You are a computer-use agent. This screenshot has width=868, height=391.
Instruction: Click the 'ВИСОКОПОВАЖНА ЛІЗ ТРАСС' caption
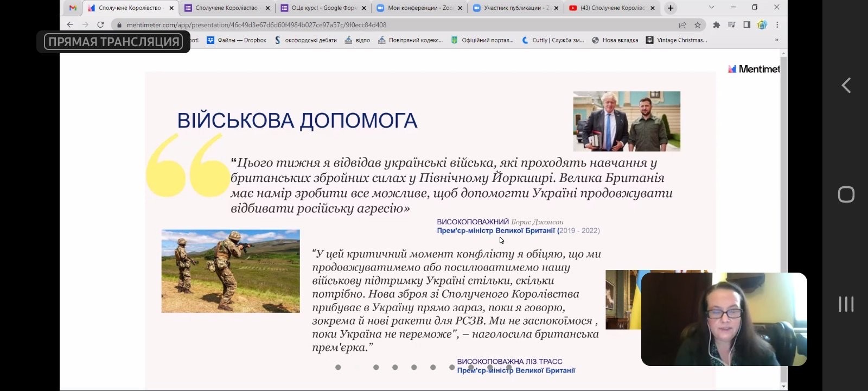click(510, 362)
